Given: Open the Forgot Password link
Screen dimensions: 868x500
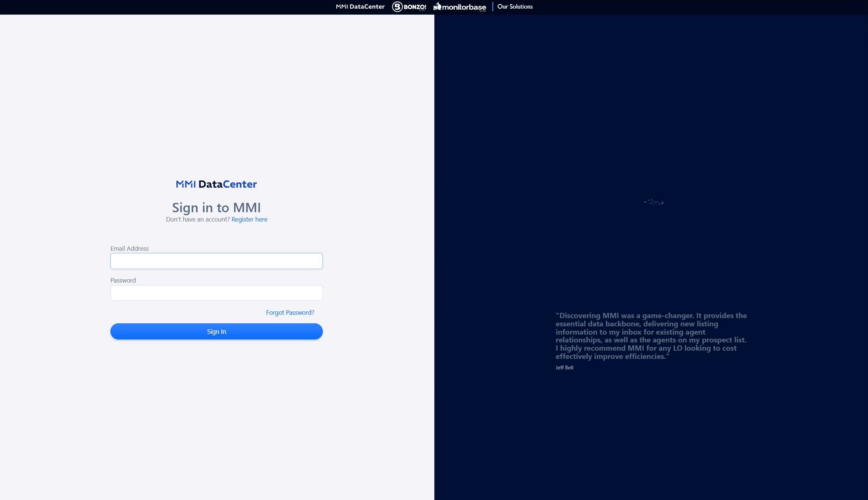Looking at the screenshot, I should click(290, 312).
